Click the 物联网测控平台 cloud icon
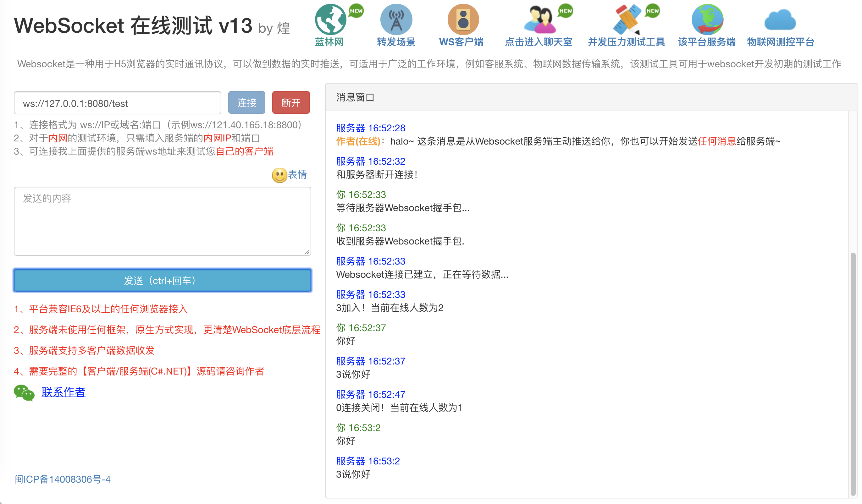Screen dimensions: 862x504 pyautogui.click(x=780, y=20)
